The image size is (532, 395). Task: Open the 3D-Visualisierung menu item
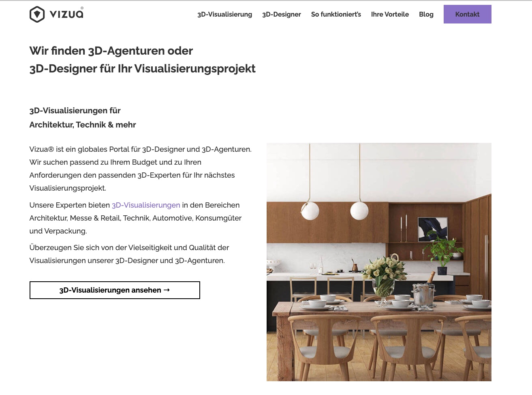click(x=224, y=14)
